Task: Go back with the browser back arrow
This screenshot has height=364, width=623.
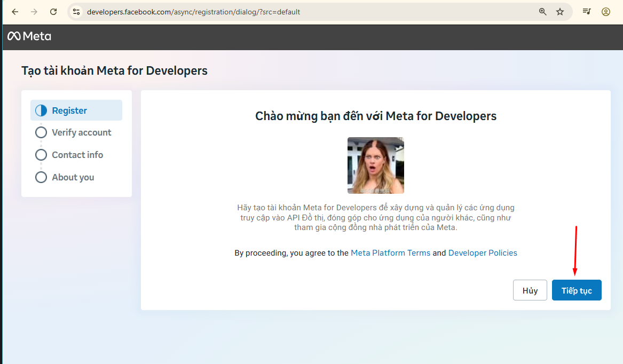Action: 15,12
